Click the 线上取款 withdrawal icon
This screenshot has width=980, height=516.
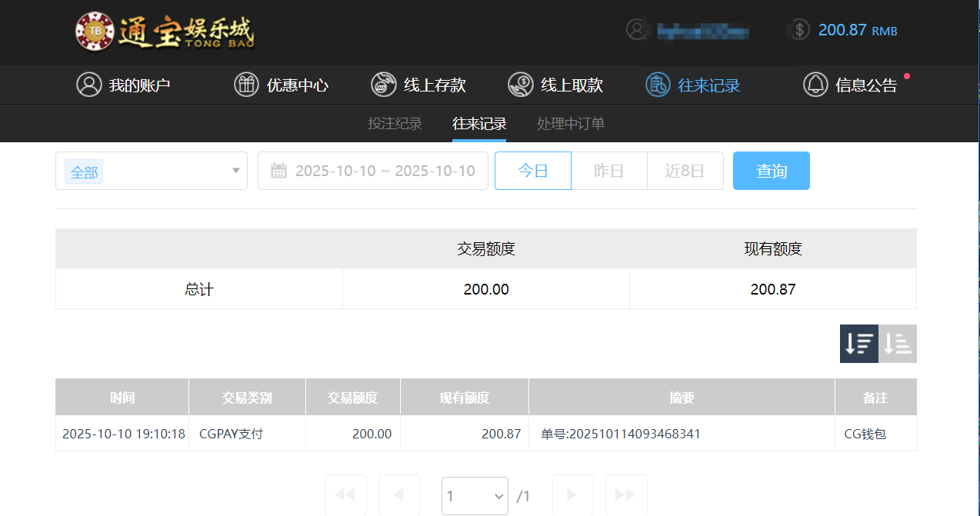click(521, 85)
